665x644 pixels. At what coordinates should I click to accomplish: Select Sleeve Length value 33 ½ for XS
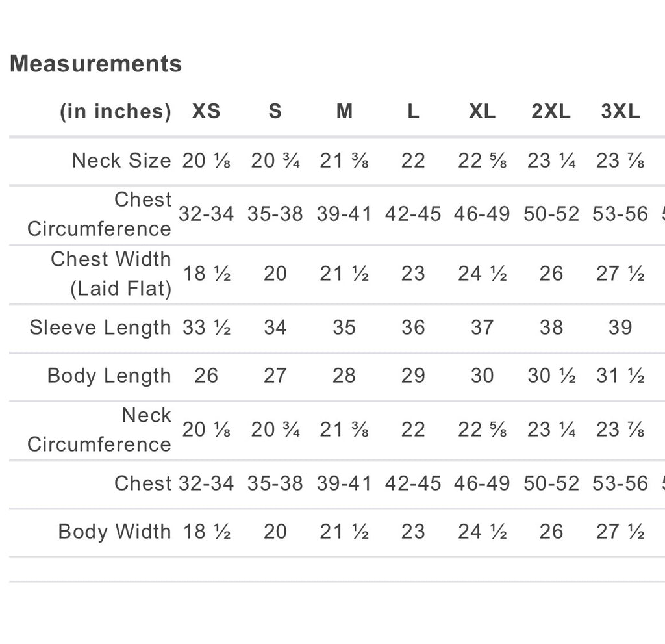click(x=207, y=328)
